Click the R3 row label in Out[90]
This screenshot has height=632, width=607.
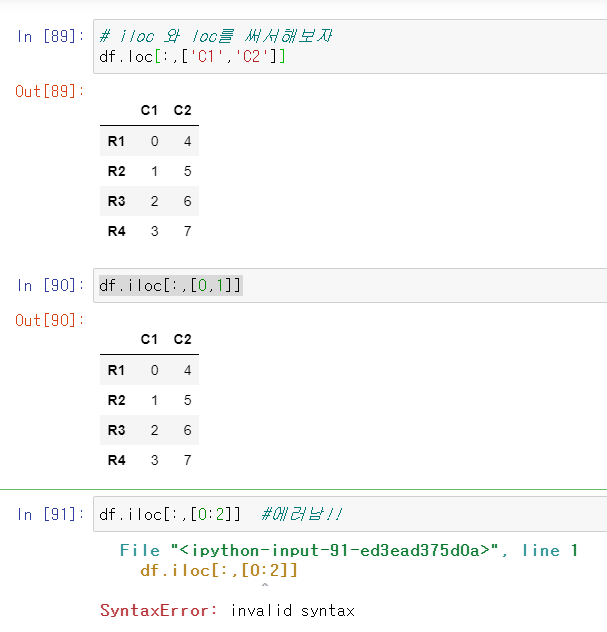[x=116, y=430]
